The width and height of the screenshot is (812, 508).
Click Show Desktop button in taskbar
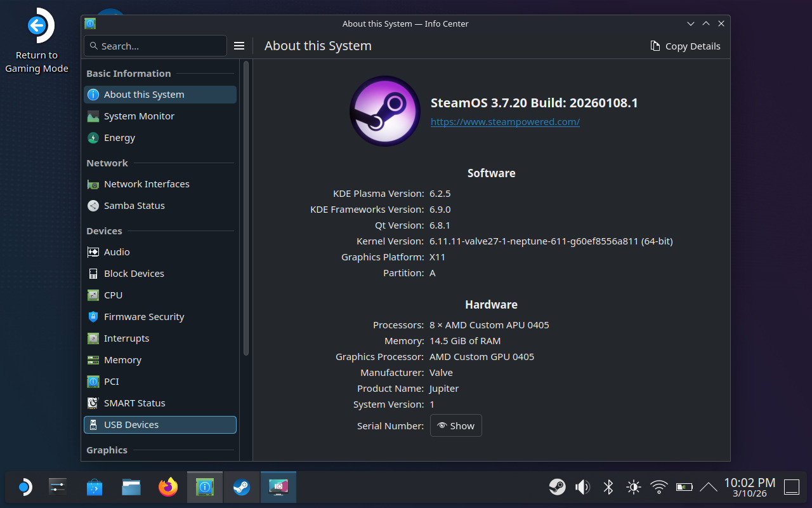point(792,487)
